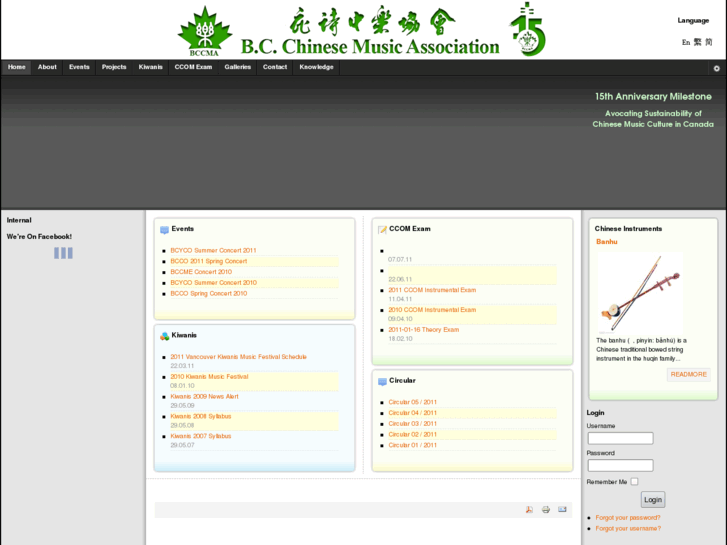Click the Internal sidebar heading
The height and width of the screenshot is (545, 727).
click(x=19, y=220)
